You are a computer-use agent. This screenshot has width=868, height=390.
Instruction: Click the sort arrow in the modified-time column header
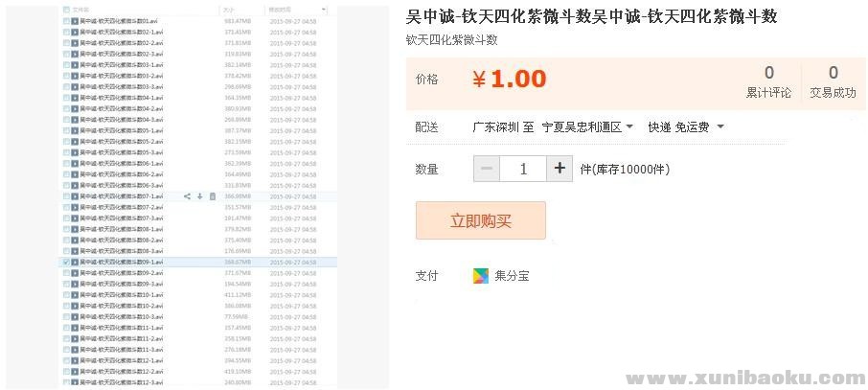(x=323, y=10)
